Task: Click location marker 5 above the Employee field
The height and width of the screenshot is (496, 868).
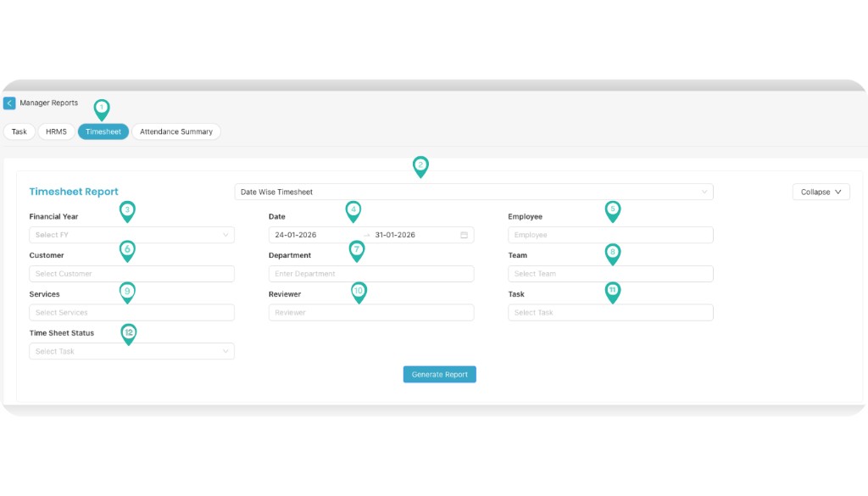Action: pyautogui.click(x=611, y=210)
